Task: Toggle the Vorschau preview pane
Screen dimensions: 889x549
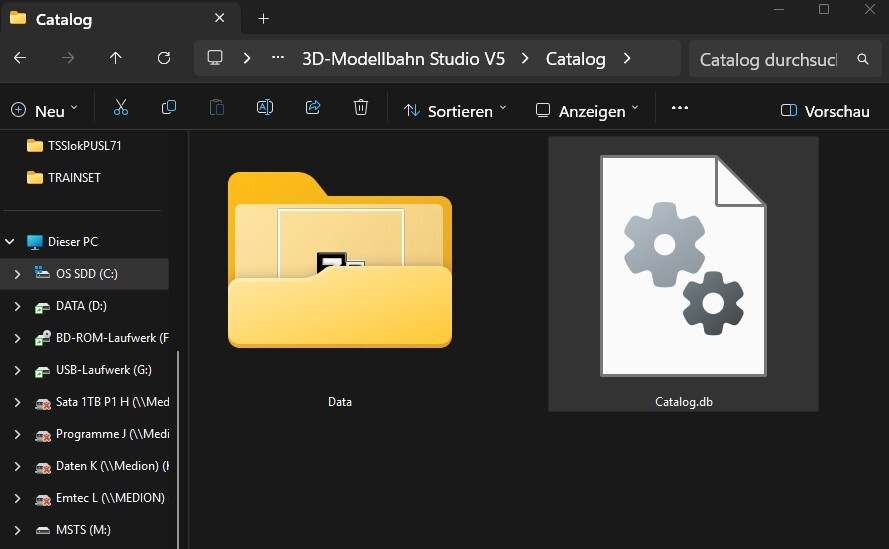Action: click(825, 111)
